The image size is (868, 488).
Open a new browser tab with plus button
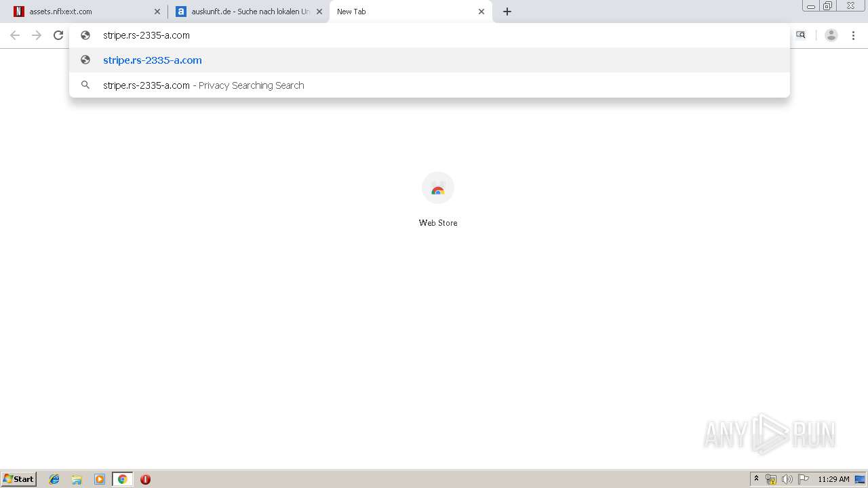[507, 12]
